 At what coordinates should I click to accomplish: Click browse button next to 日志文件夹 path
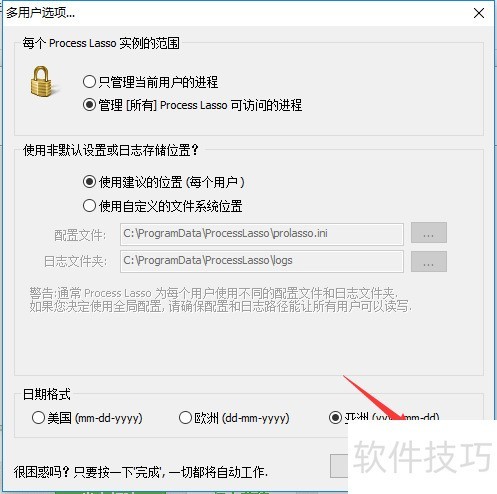429,262
